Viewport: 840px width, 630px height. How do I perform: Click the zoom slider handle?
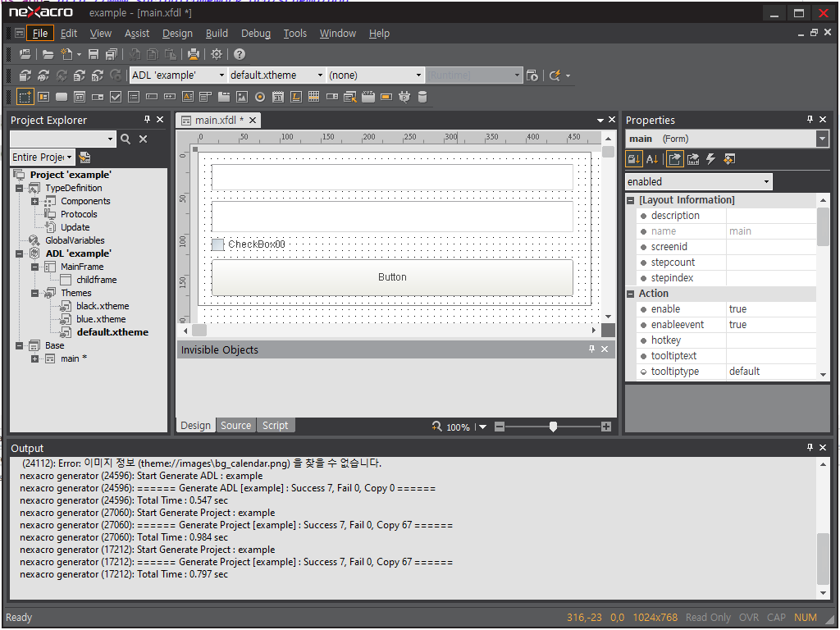click(x=553, y=427)
